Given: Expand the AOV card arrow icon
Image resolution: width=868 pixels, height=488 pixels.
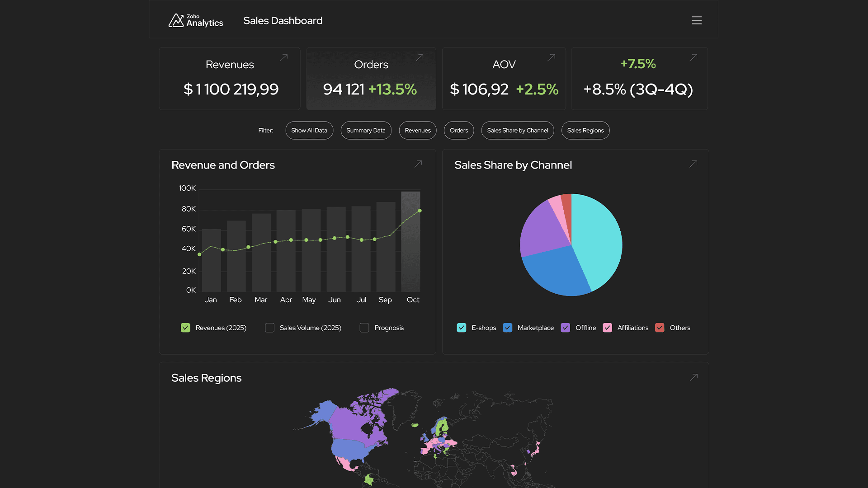Looking at the screenshot, I should click(551, 57).
